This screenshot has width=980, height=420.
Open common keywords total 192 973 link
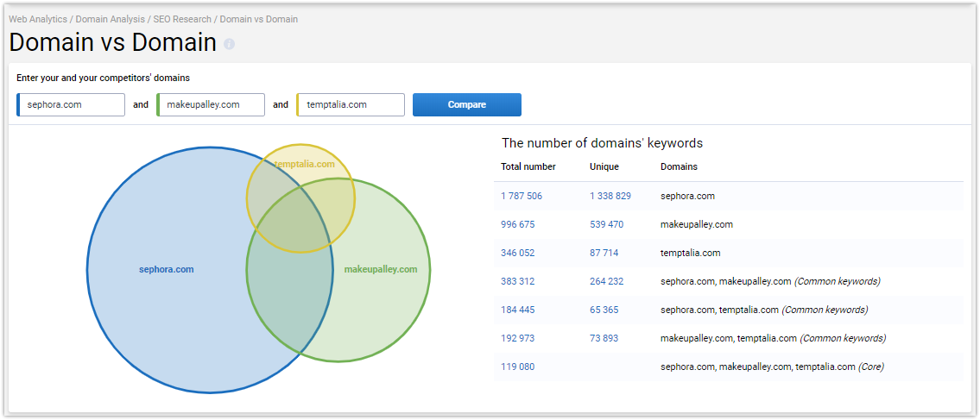517,339
